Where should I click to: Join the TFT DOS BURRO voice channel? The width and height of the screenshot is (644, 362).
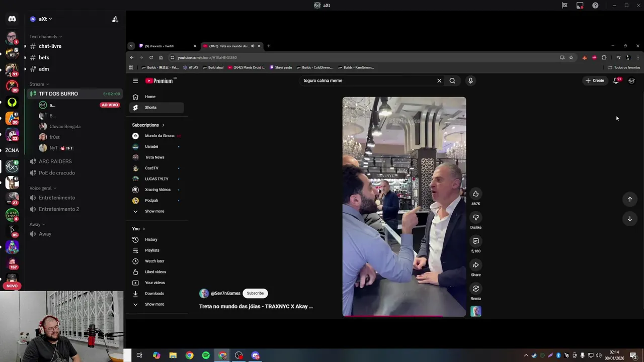click(74, 94)
